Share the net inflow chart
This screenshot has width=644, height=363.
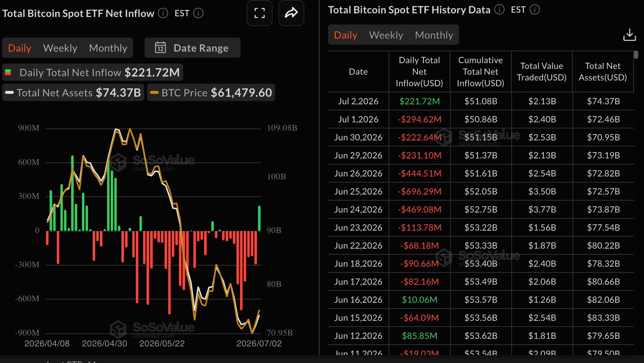click(291, 13)
